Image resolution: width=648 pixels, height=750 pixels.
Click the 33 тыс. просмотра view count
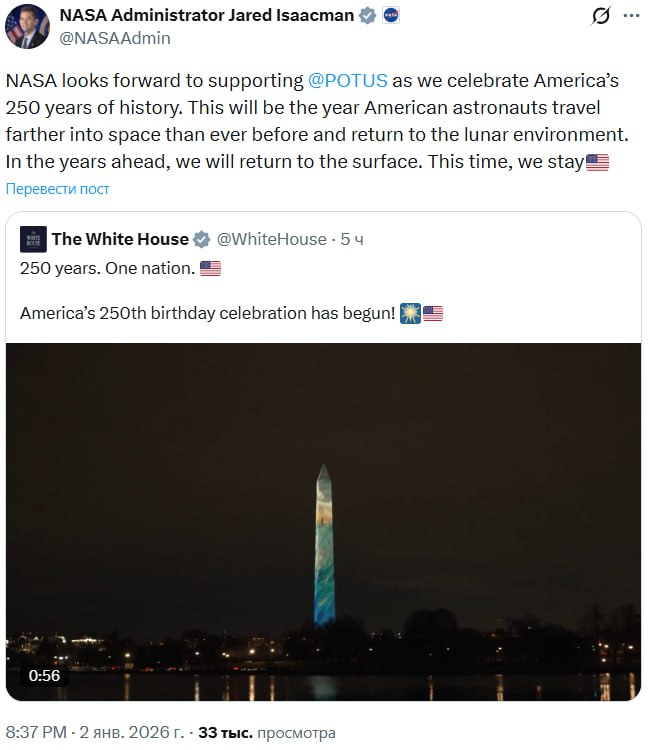pos(267,733)
